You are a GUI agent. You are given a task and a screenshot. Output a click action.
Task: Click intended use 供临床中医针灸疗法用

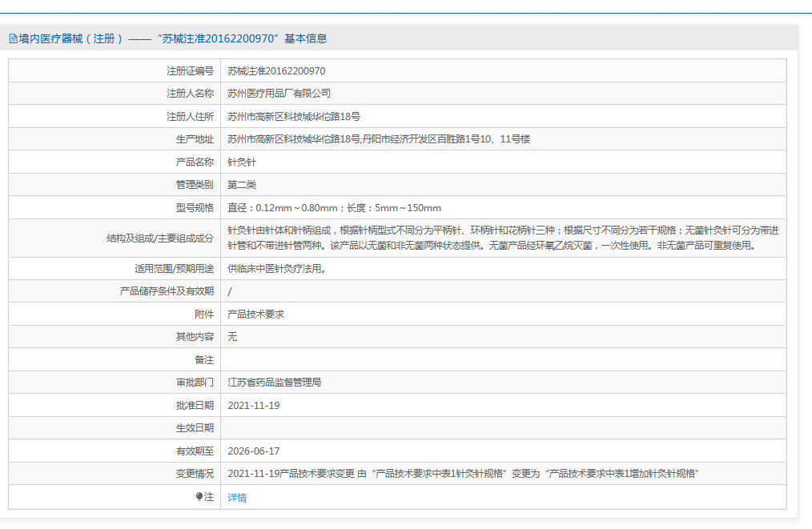point(276,269)
